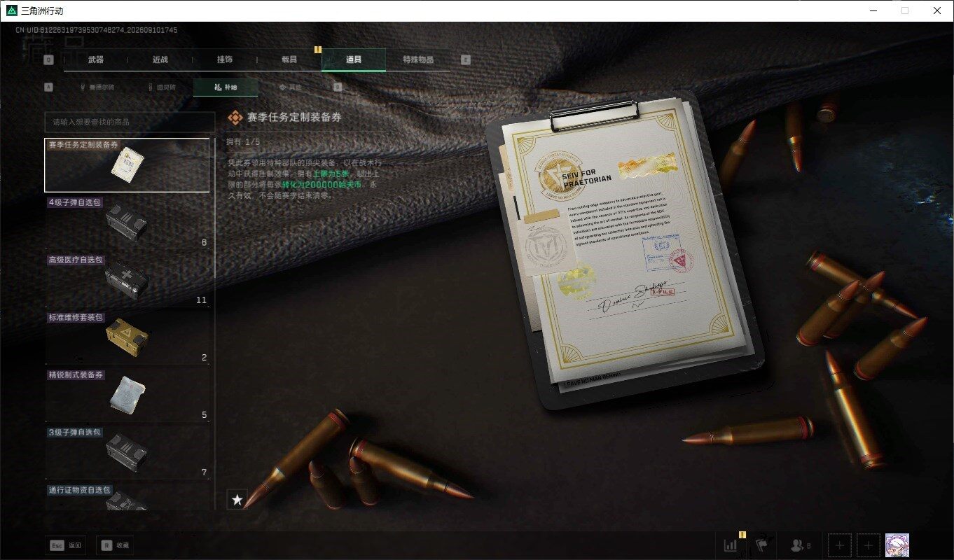
Task: Click the A previous sub-tab key icon
Action: pyautogui.click(x=48, y=87)
